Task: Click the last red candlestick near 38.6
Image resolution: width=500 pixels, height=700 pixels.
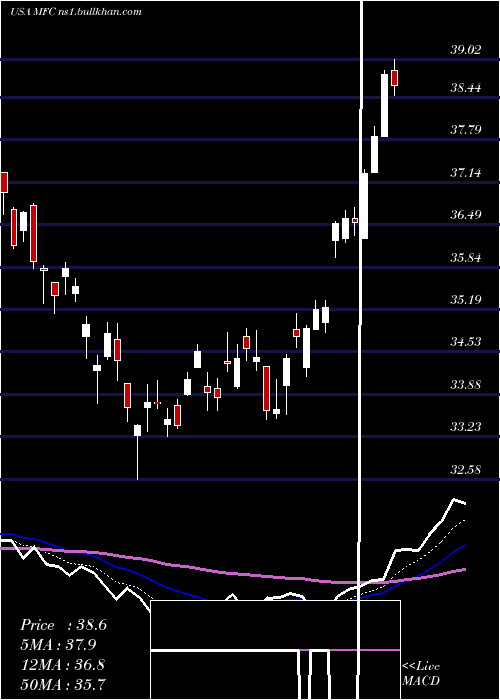Action: [x=394, y=78]
